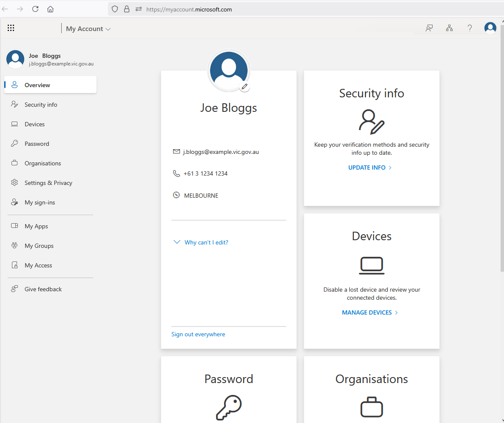
Task: Click the sidebar Devices laptop icon
Action: [14, 124]
